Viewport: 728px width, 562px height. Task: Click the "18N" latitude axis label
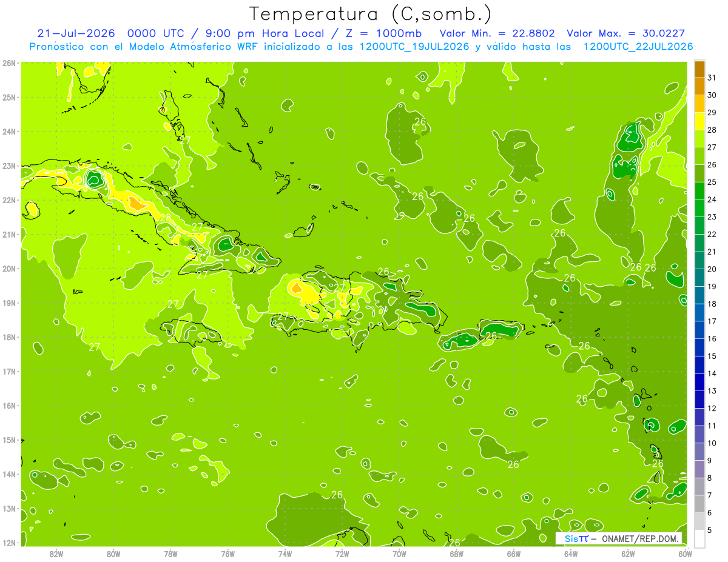coord(10,337)
